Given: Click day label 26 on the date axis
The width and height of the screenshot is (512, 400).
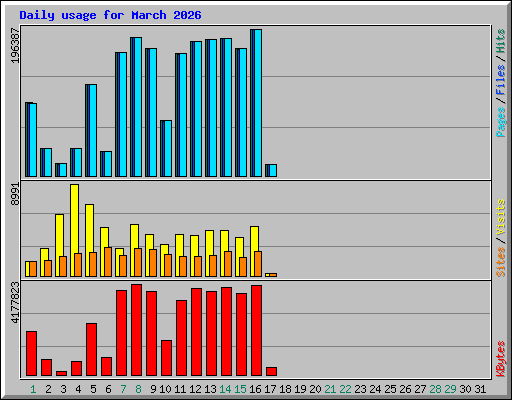Looking at the screenshot, I should coord(405,389).
